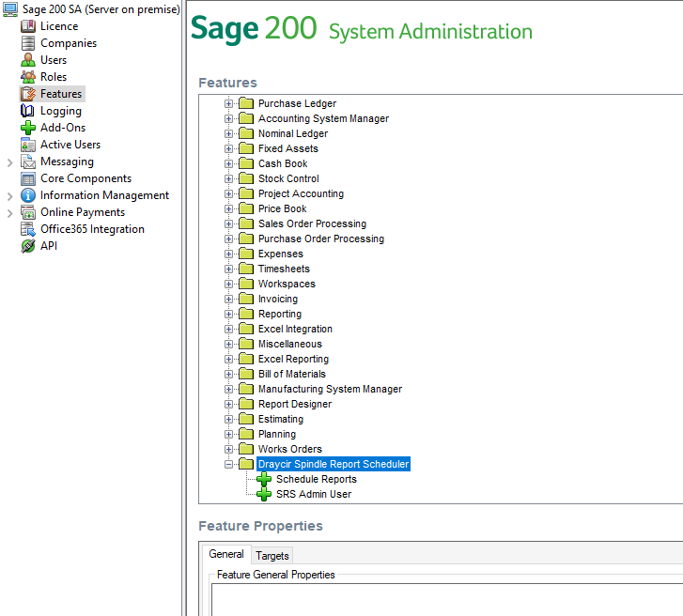Click the Companies list icon

pos(28,43)
